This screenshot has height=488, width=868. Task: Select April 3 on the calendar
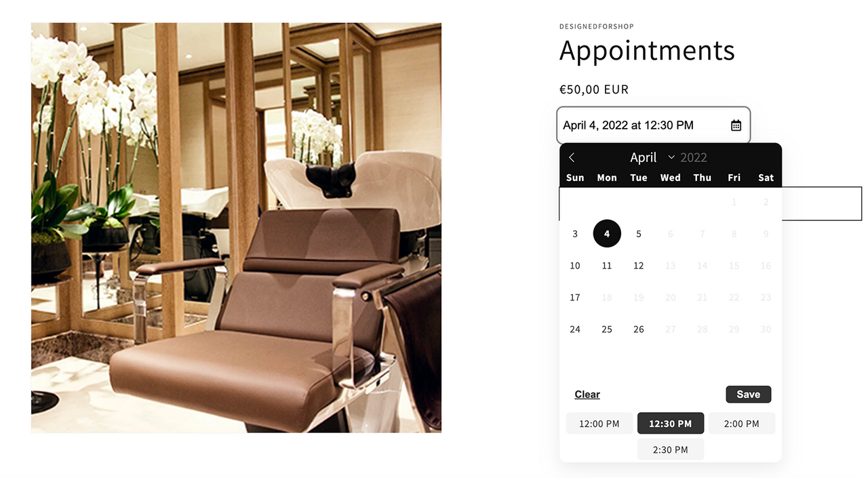tap(575, 234)
